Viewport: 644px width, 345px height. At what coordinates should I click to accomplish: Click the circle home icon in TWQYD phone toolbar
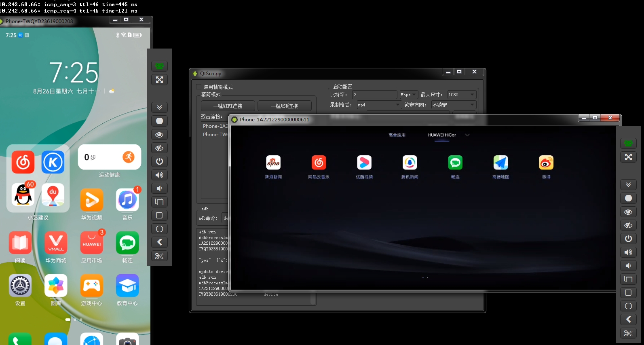pyautogui.click(x=159, y=229)
